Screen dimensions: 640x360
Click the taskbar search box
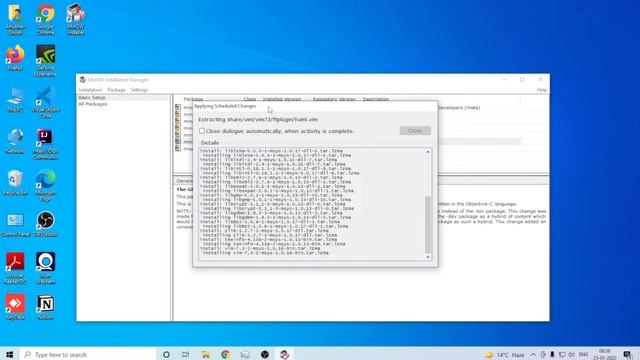tap(88, 354)
